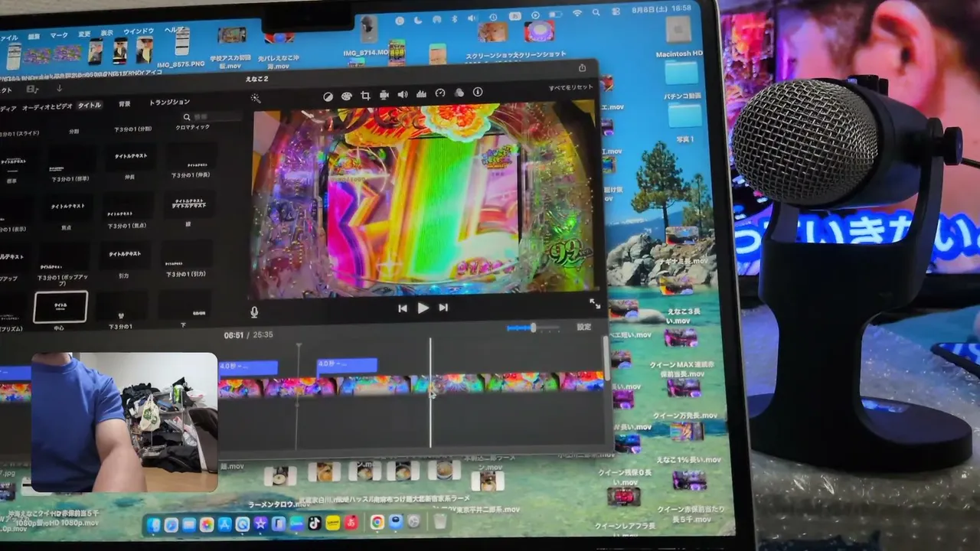Open Spotlight search in the menu bar

(x=596, y=12)
